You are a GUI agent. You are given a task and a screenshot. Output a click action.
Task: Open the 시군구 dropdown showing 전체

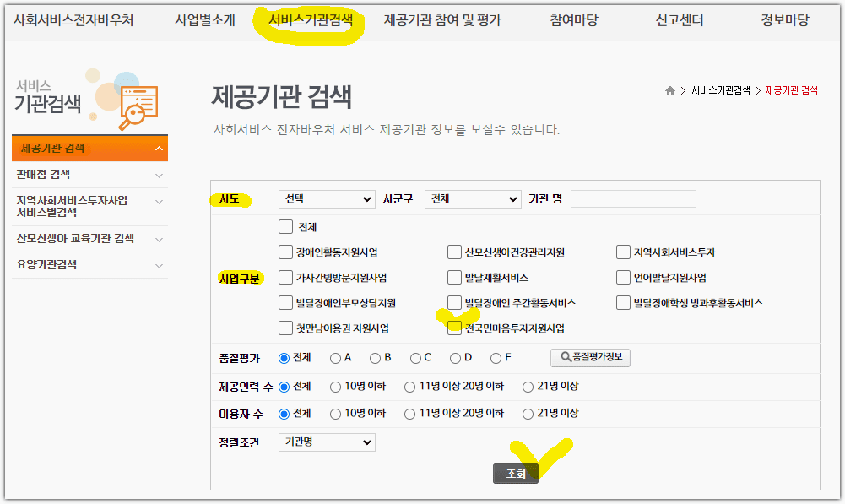coord(472,199)
